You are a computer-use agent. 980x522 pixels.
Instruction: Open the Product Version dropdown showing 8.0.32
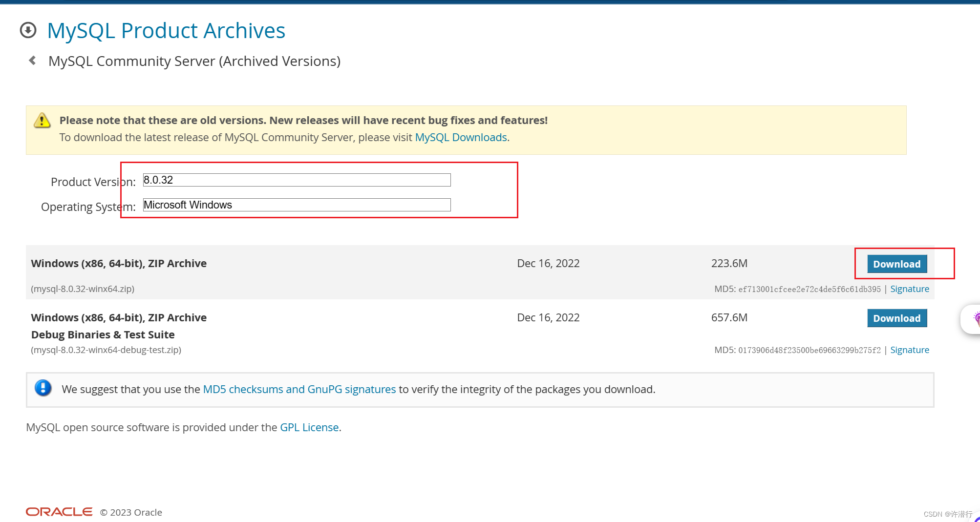(297, 180)
